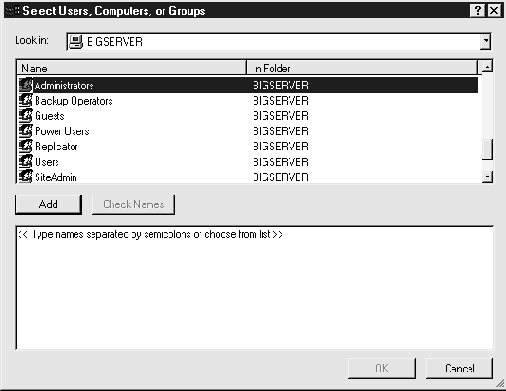Sort list by Name column header
Image resolution: width=506 pixels, height=391 pixels.
(x=131, y=68)
